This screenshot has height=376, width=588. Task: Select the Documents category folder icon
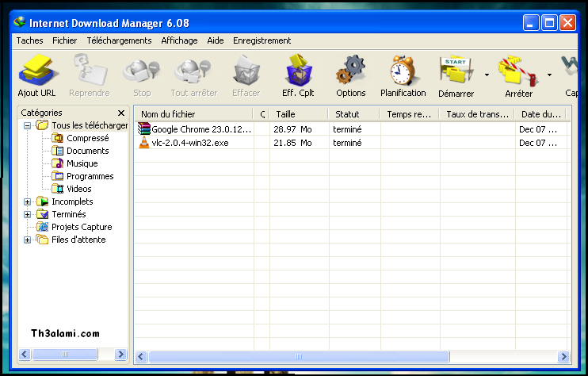[57, 151]
